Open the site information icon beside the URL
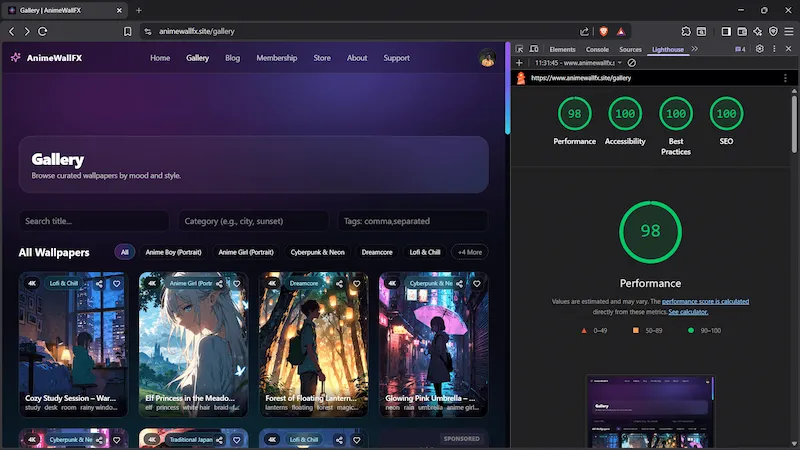Viewport: 800px width, 450px height. [148, 32]
